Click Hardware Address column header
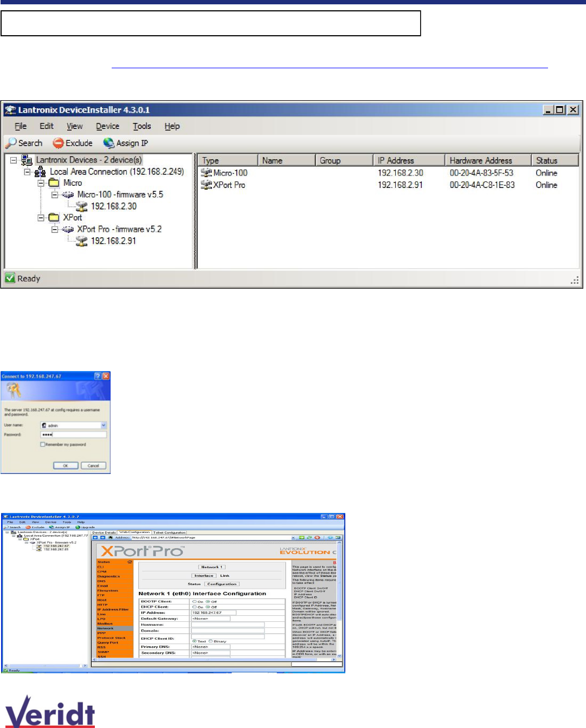 click(488, 160)
